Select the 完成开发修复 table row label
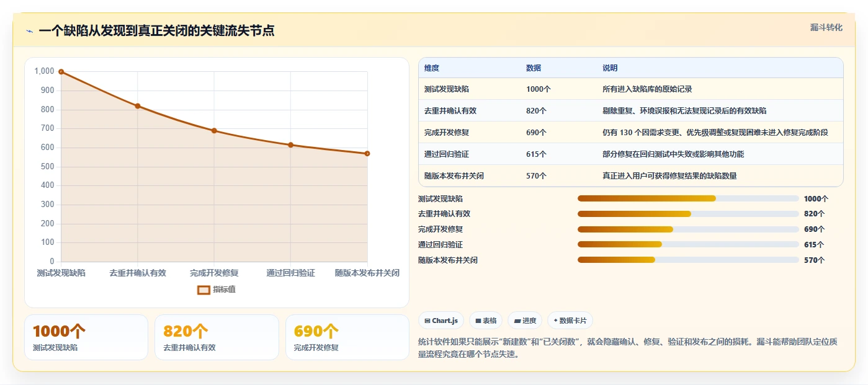 point(447,133)
